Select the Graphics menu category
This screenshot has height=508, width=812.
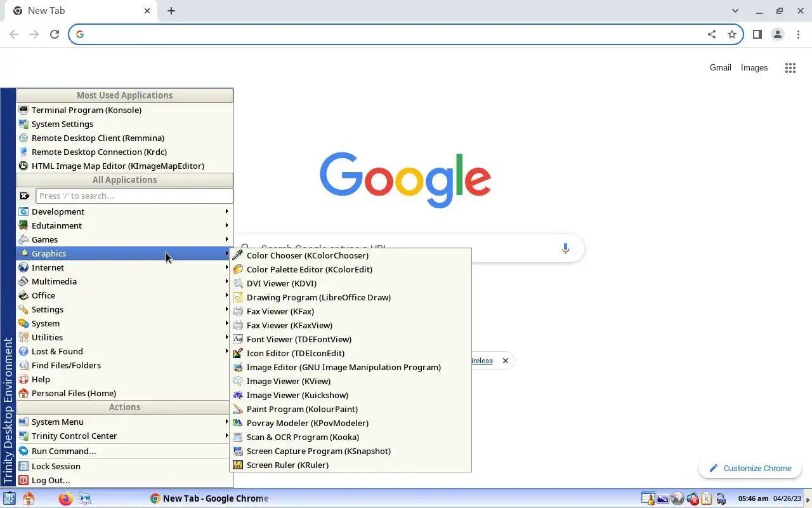point(124,253)
